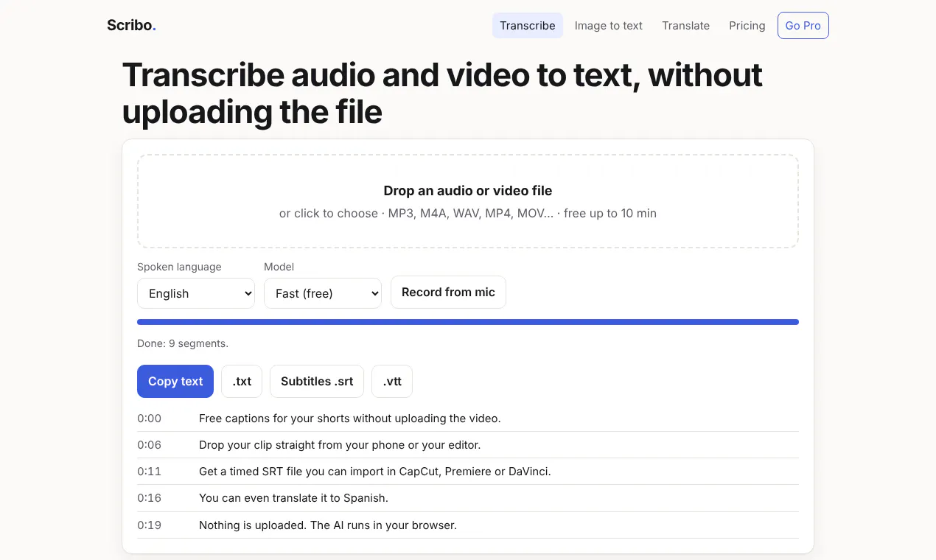Select the 0:16 timestamp
The height and width of the screenshot is (560, 936).
(x=149, y=498)
